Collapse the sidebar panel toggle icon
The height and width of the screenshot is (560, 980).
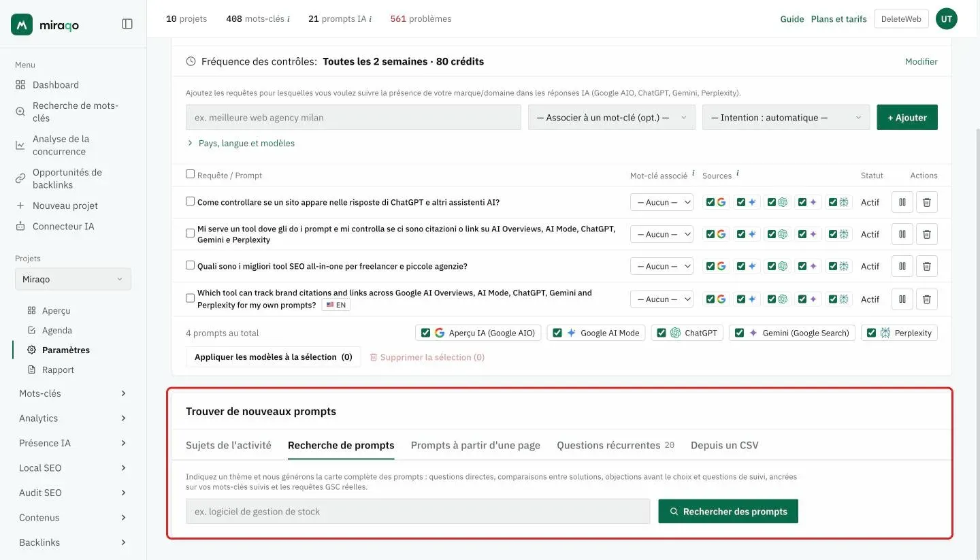pos(127,24)
